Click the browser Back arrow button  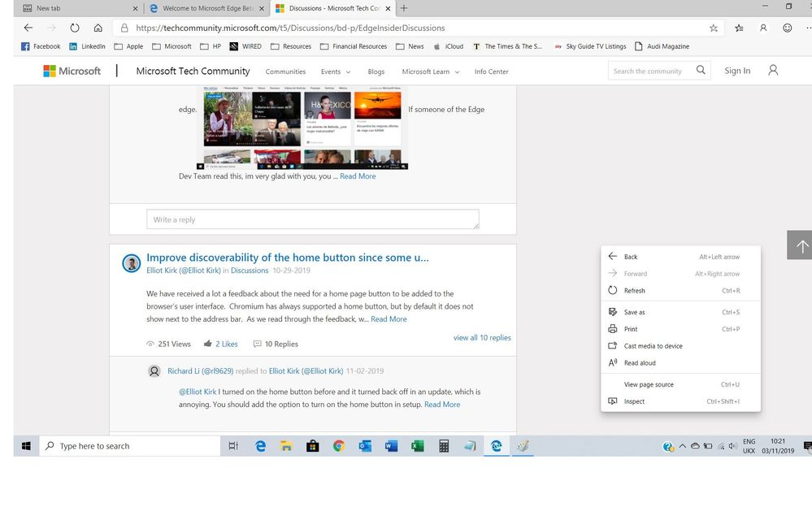(28, 28)
